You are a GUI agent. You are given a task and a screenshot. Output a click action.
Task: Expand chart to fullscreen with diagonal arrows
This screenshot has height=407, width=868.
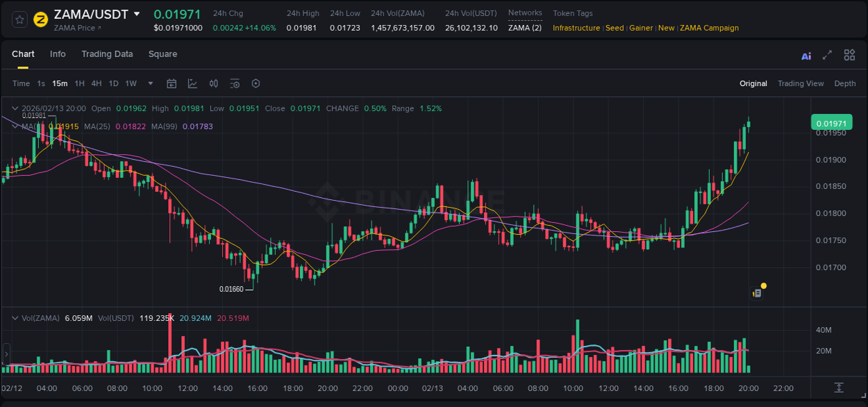(x=828, y=54)
